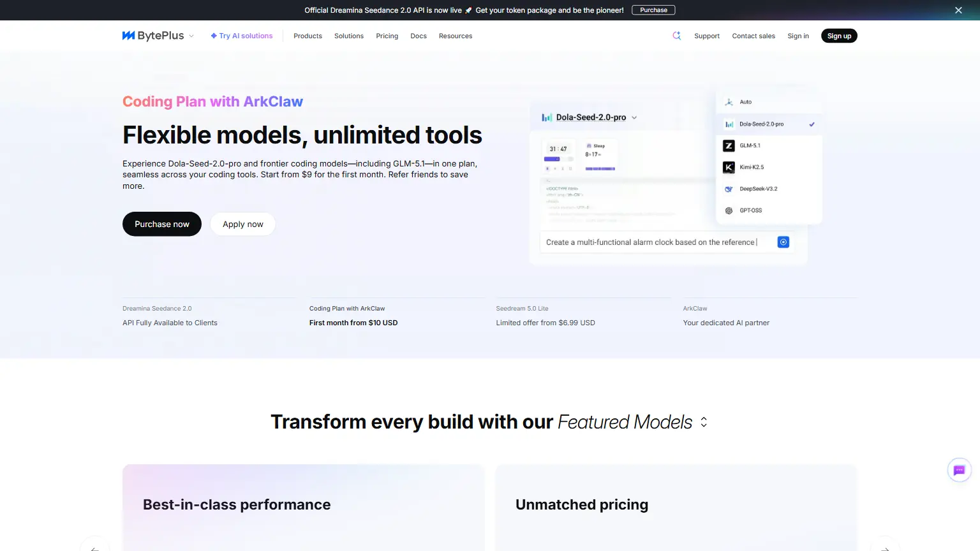Switch to ArkClaw dedicated AI partner tab

coord(770,316)
